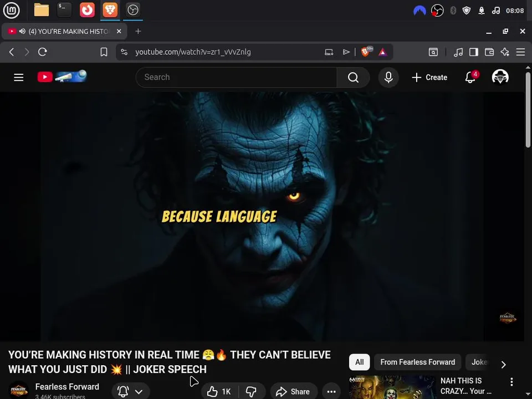Screen dimensions: 532x399
Task: Expand the subscription notification bell dropdown
Action: [x=130, y=391]
